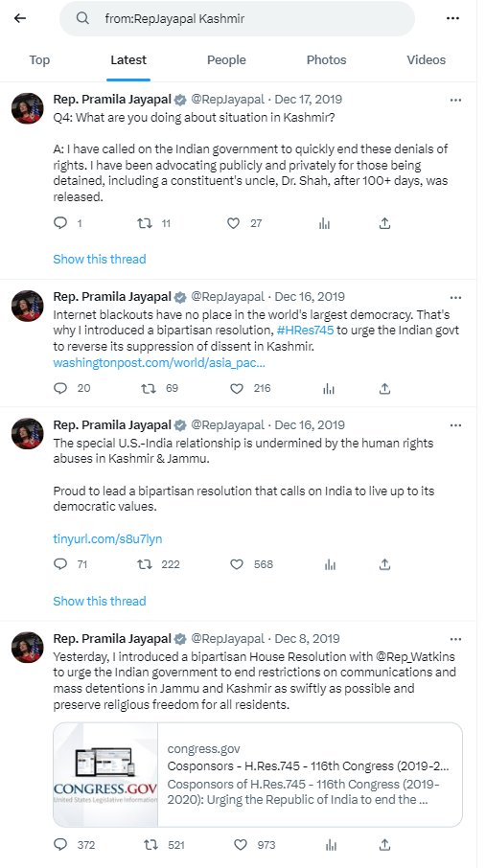Retweet the tweet with 222 retweets
Viewport: 486px width, 868px height.
click(145, 564)
